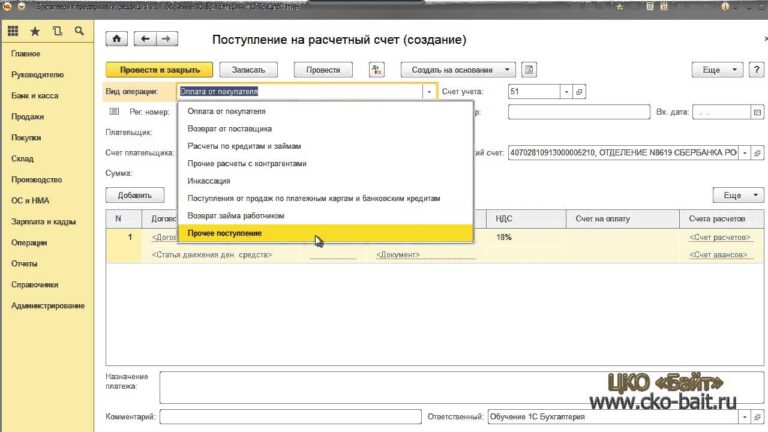Viewport: 768px width, 432px height.
Task: Go to home page icon
Action: 117,39
